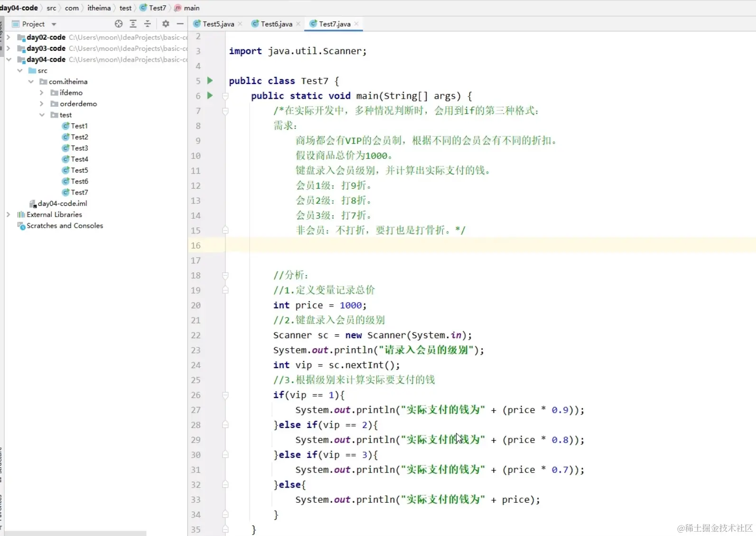
Task: Run main method from line 6 gutter arrow
Action: (x=210, y=95)
